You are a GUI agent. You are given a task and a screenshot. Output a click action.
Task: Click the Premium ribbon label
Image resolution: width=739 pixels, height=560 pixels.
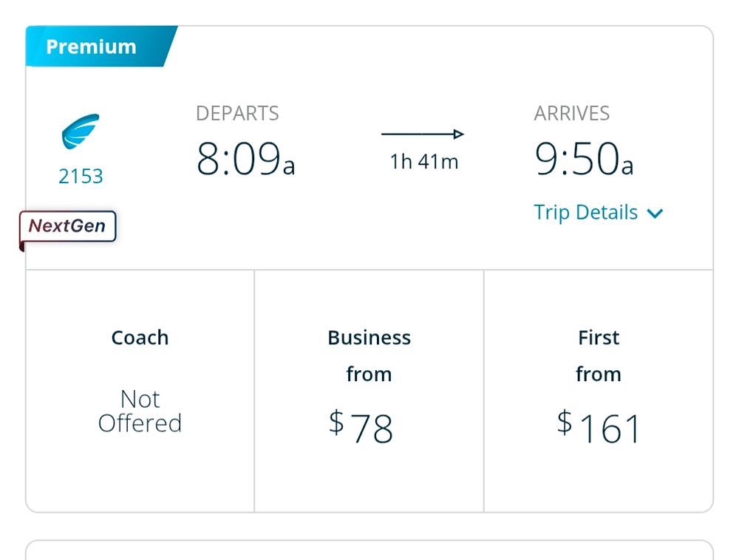coord(92,47)
